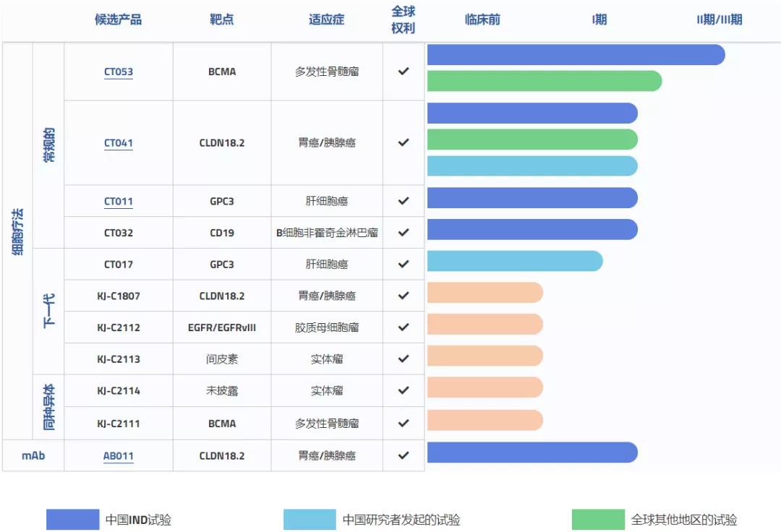The image size is (781, 532).
Task: Click the checkmark in the AB011 row
Action: pos(403,455)
